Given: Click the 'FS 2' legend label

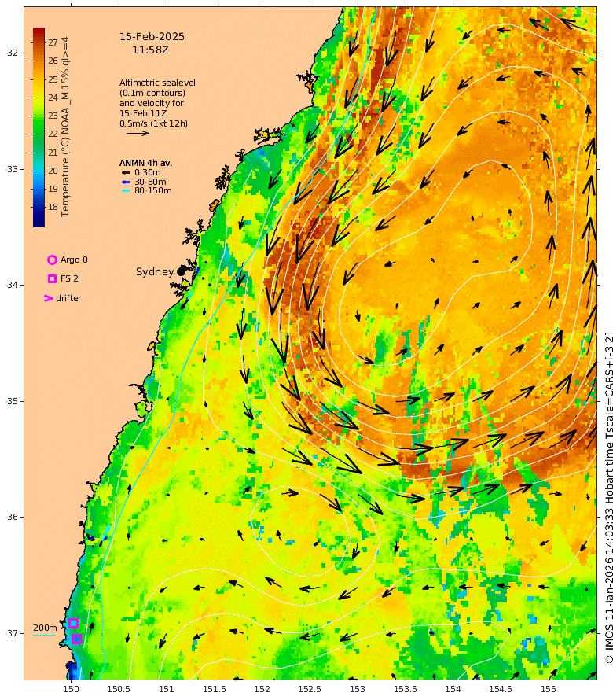Looking at the screenshot, I should pos(69,278).
